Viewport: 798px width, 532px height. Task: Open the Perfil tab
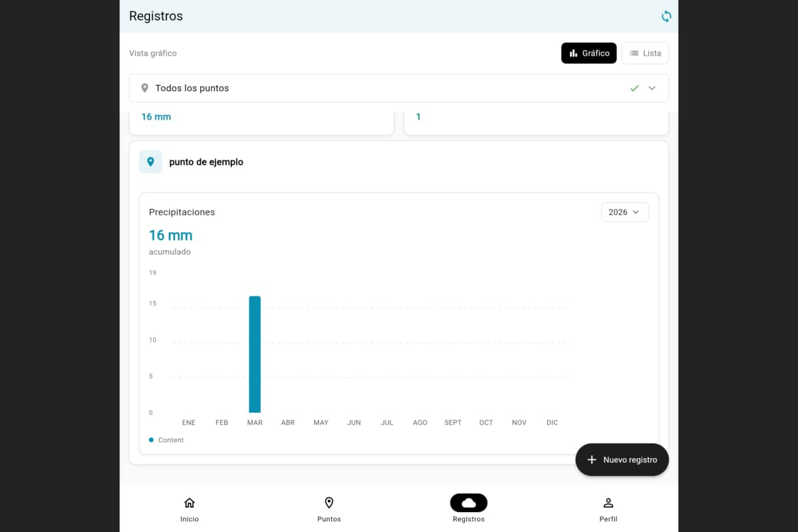(x=608, y=509)
